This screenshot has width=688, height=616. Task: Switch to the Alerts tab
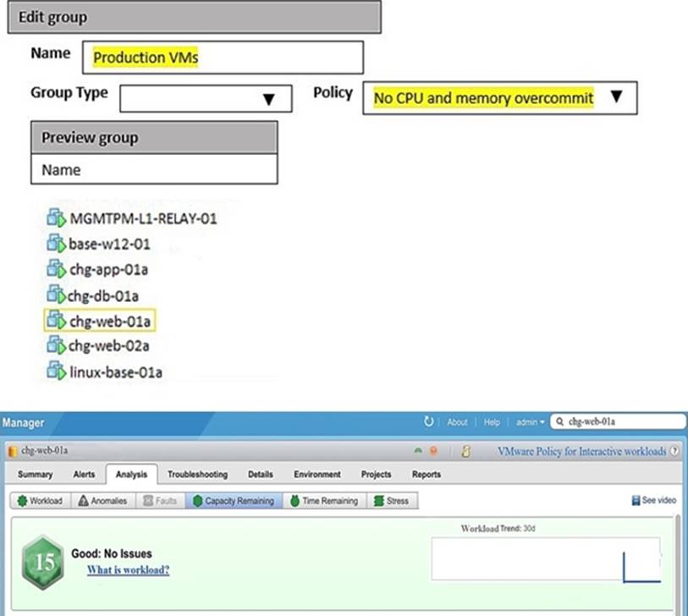point(84,475)
